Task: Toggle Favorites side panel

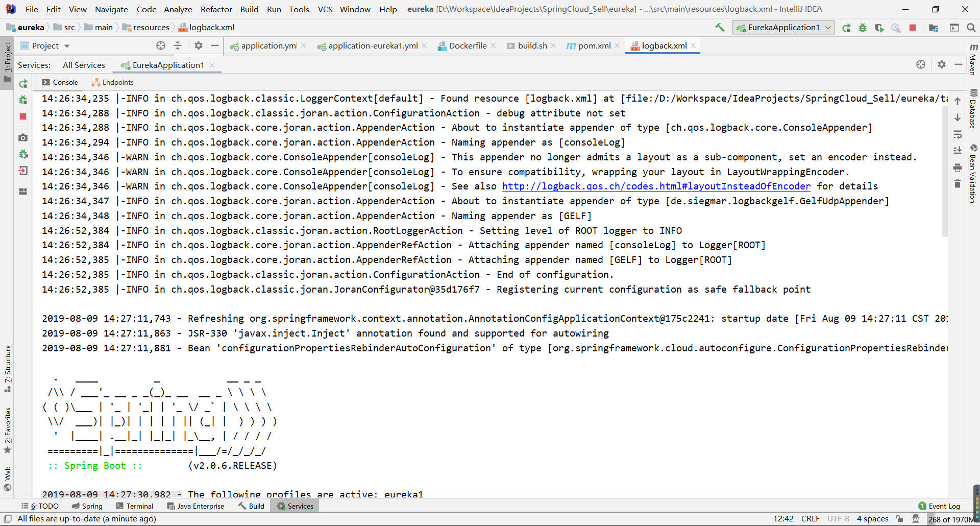Action: coord(8,430)
